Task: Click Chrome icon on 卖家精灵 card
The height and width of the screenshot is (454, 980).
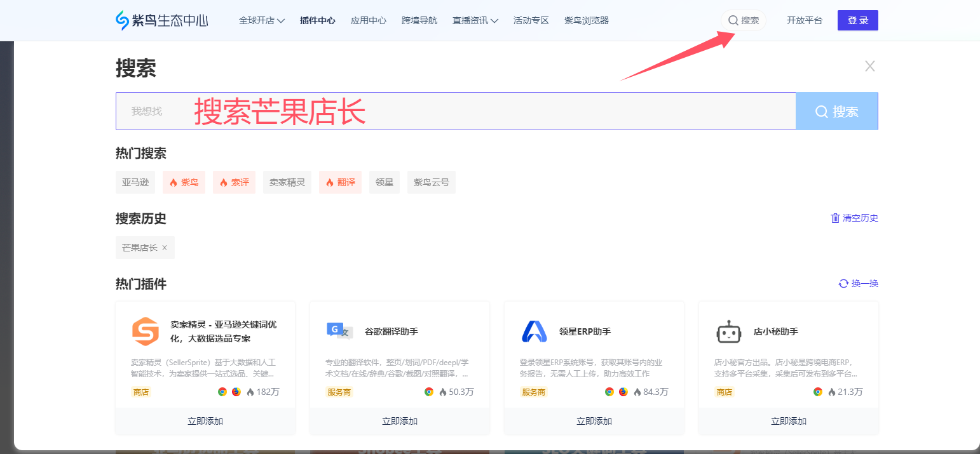Action: [x=222, y=392]
